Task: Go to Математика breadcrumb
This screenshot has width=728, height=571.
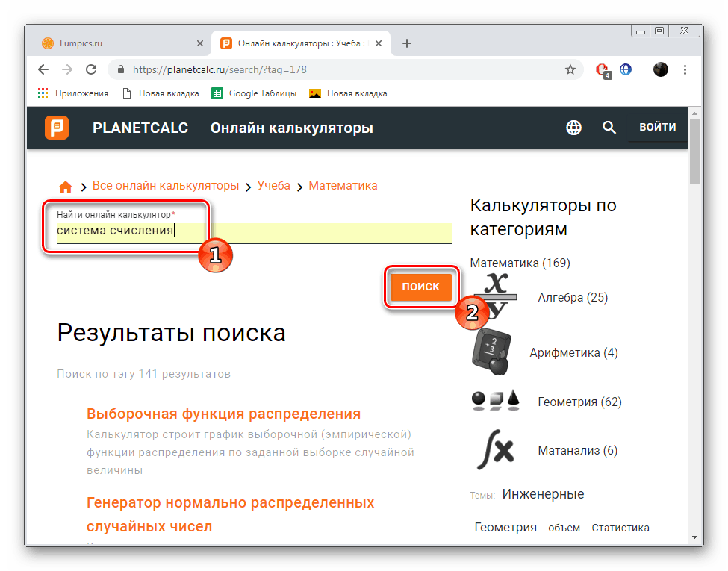Action: (343, 186)
